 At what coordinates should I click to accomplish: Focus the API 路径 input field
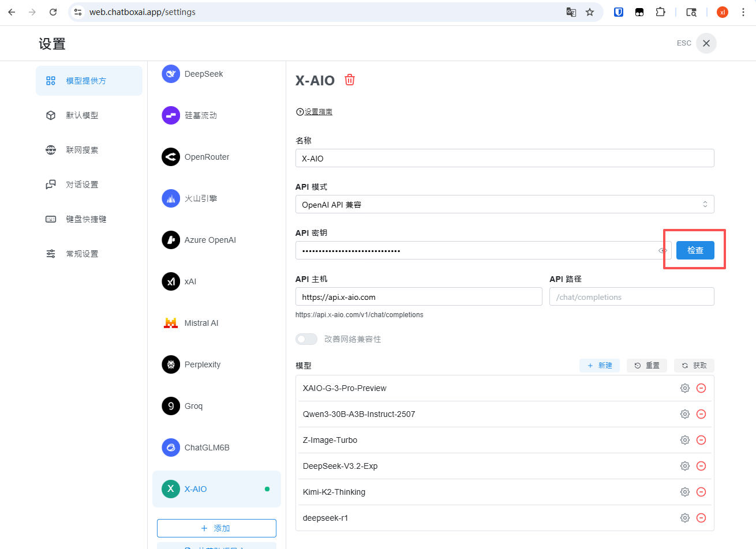coord(632,296)
